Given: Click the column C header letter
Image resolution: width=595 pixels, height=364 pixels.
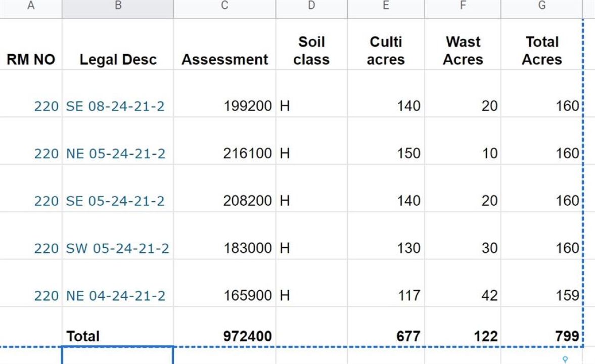Looking at the screenshot, I should click(x=224, y=6).
